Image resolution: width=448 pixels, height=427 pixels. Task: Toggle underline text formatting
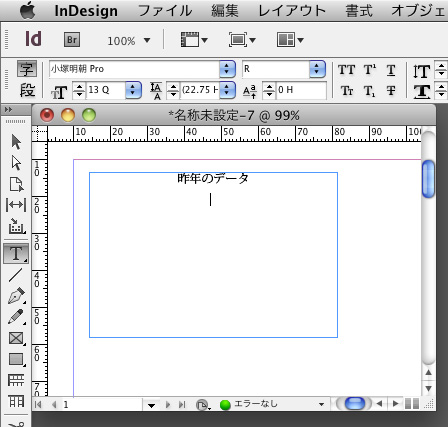(x=391, y=70)
